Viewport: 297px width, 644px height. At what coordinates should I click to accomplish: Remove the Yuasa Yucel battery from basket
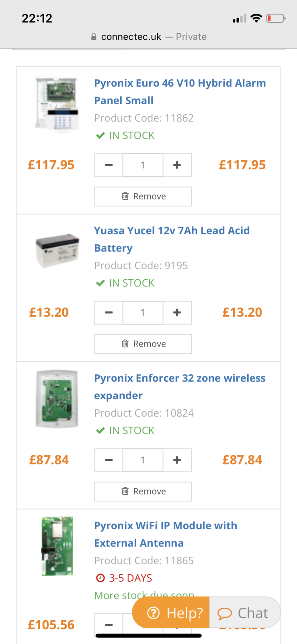tap(143, 344)
